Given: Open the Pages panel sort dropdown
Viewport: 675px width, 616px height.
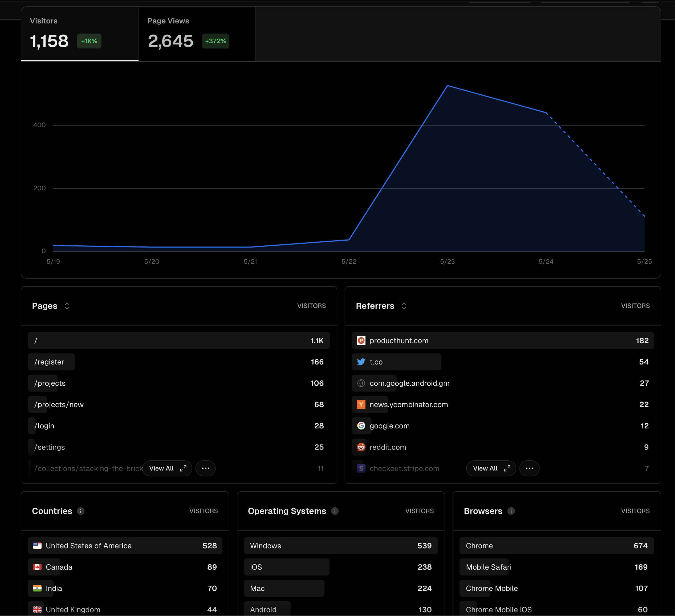Looking at the screenshot, I should 67,306.
